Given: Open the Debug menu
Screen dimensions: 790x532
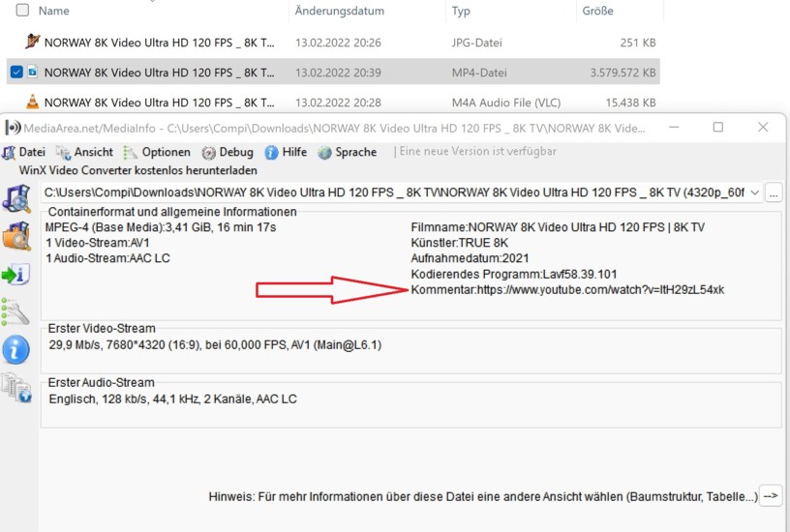Looking at the screenshot, I should tap(228, 152).
